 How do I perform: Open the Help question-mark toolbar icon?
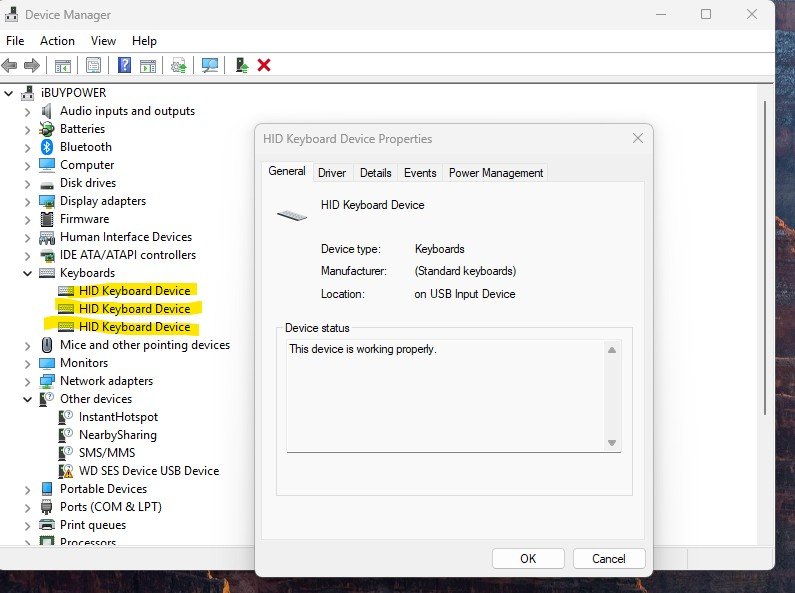click(124, 65)
